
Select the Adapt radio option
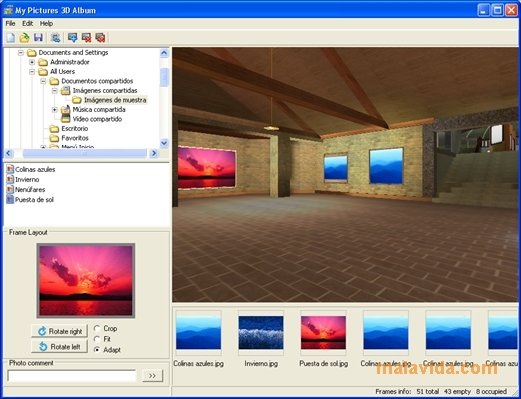tap(97, 350)
